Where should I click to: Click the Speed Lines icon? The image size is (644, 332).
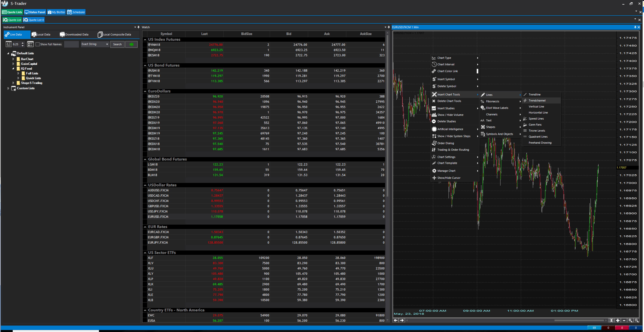point(525,119)
